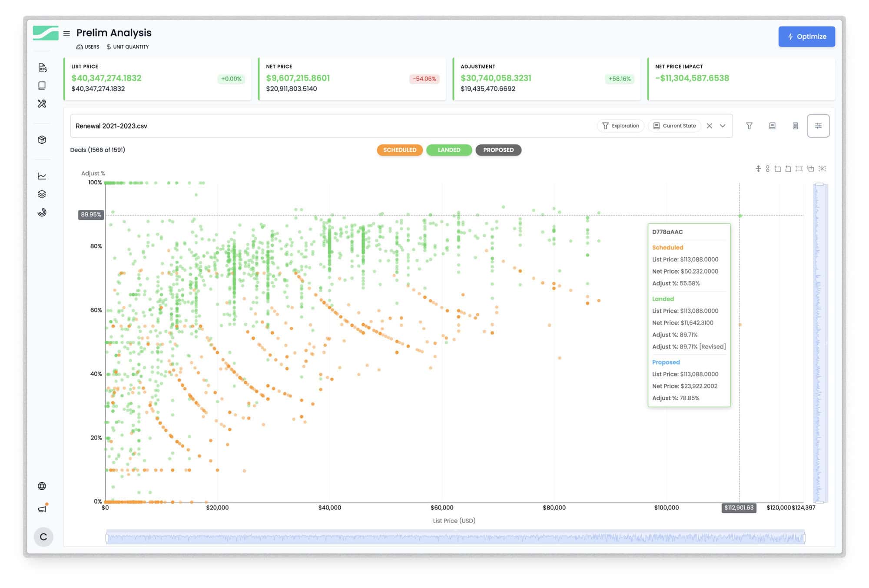Click the UNIT QUANTITY tag
The height and width of the screenshot is (588, 869).
pyautogui.click(x=127, y=47)
